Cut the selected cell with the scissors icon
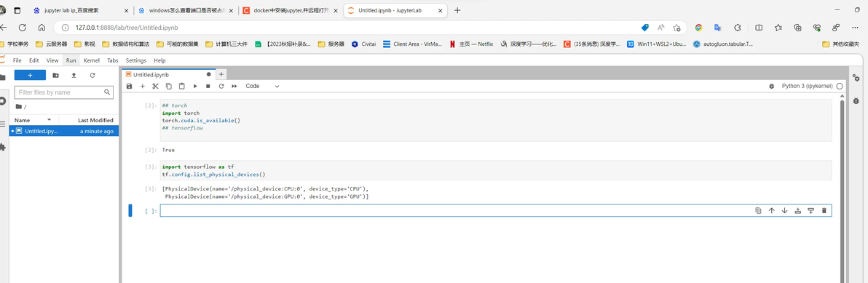 (x=156, y=87)
